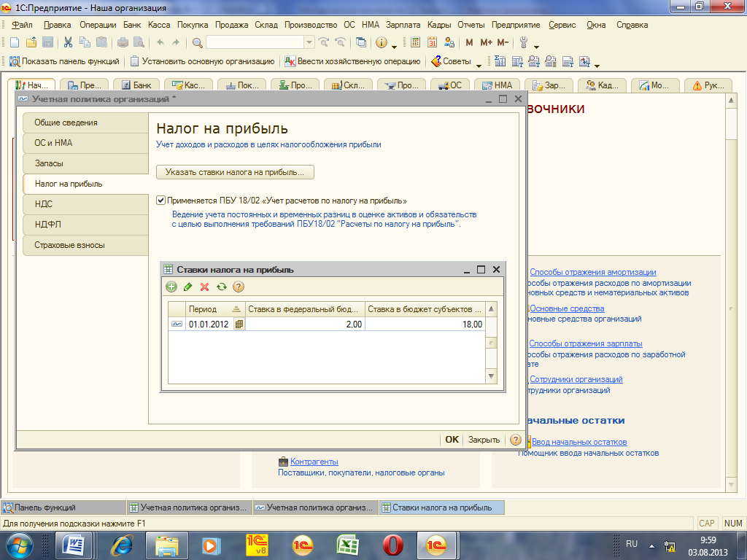The image size is (747, 560).
Task: Click into the toolbar search input field
Action: coord(255,42)
